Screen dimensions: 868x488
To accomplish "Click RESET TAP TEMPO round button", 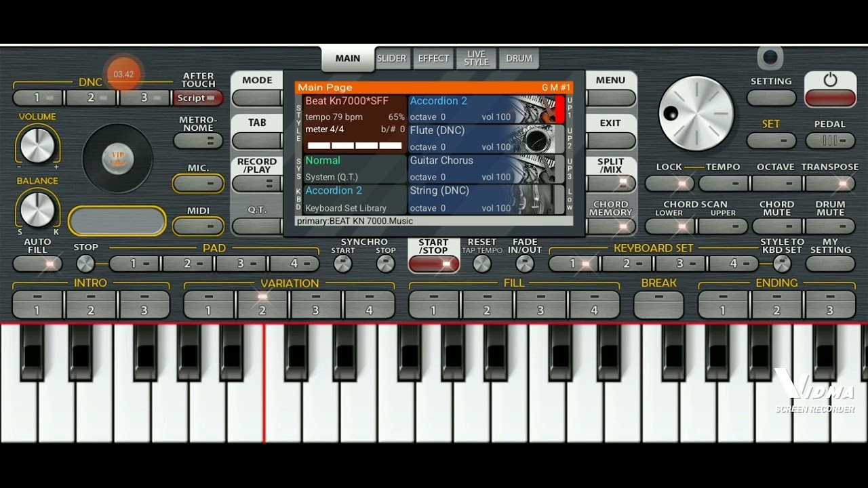I will click(482, 264).
